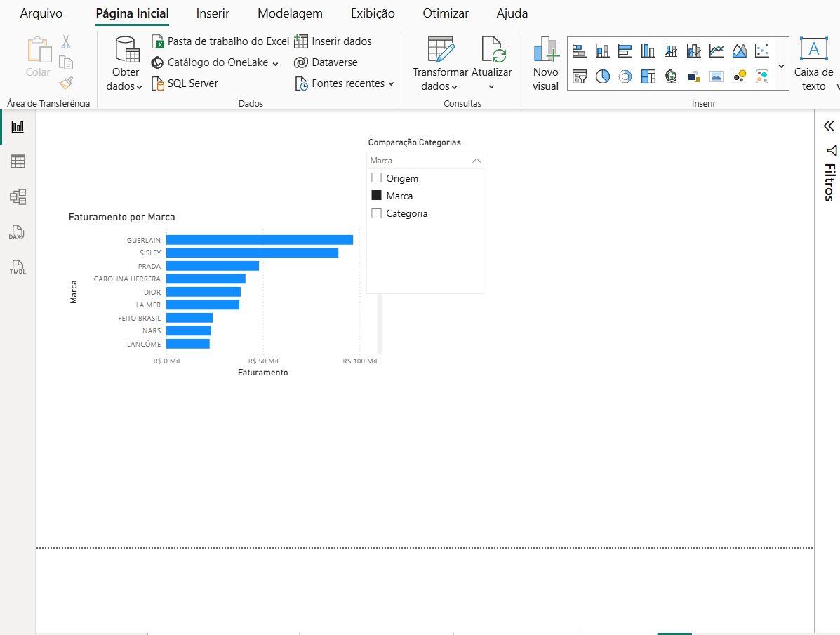Open DAX query view in sidebar
840x635 pixels.
click(17, 232)
